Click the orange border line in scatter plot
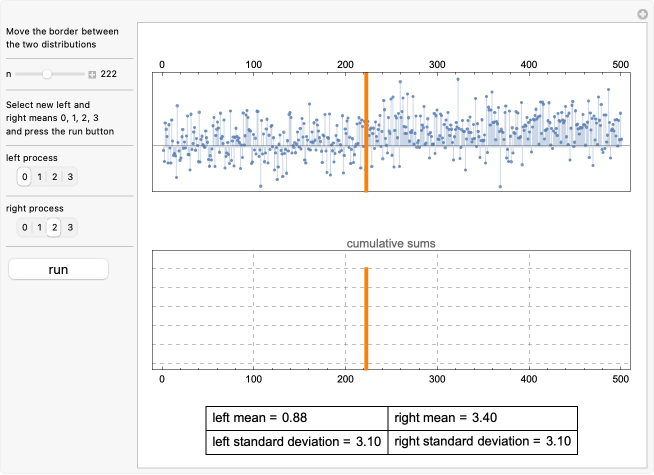 pos(366,132)
